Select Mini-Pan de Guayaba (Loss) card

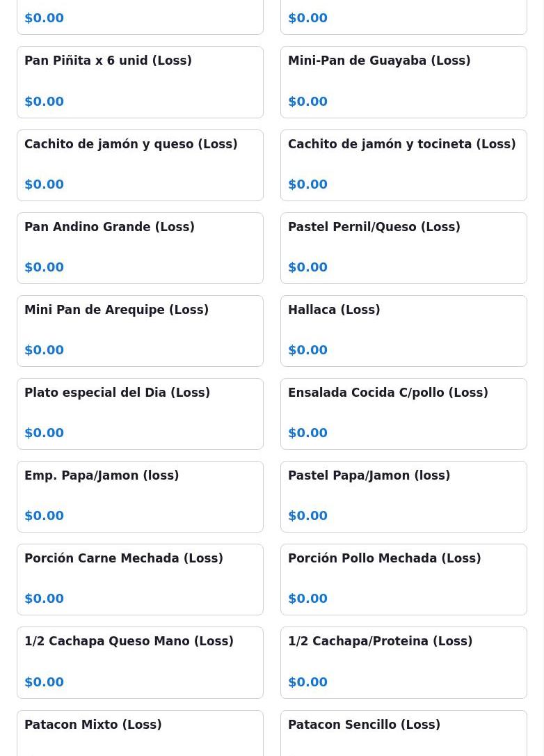click(x=403, y=82)
